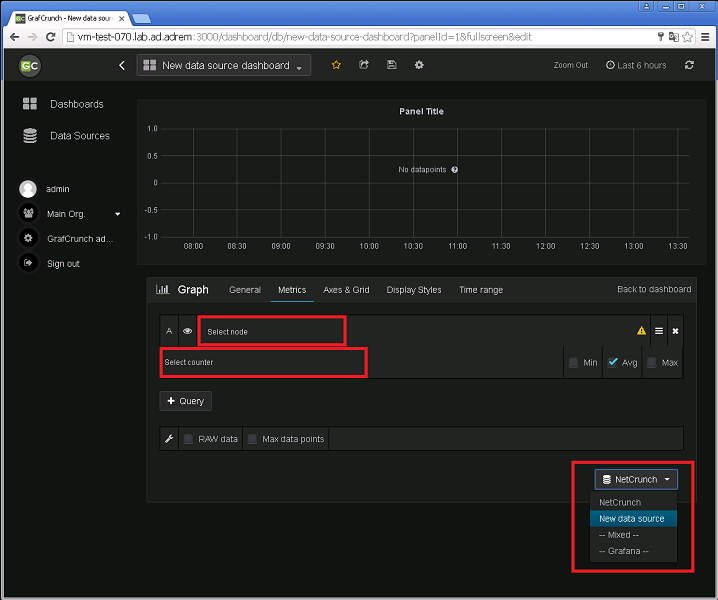Collapse the sidebar with the left chevron
Viewport: 718px width, 600px height.
[122, 65]
